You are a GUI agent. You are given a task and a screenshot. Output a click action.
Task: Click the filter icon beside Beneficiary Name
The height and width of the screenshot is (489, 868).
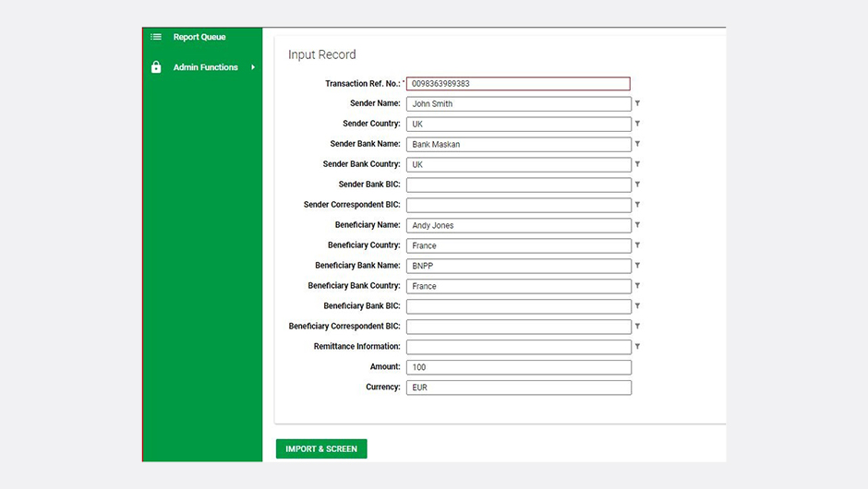pos(637,225)
